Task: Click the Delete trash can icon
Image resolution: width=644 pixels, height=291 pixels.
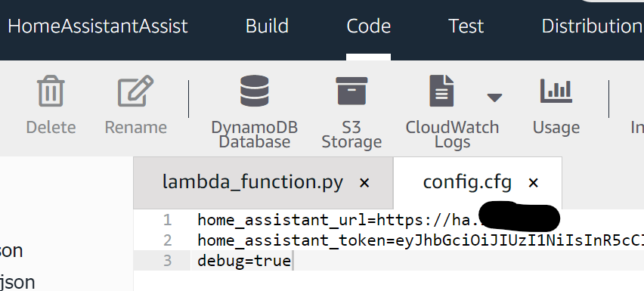Action: tap(51, 91)
